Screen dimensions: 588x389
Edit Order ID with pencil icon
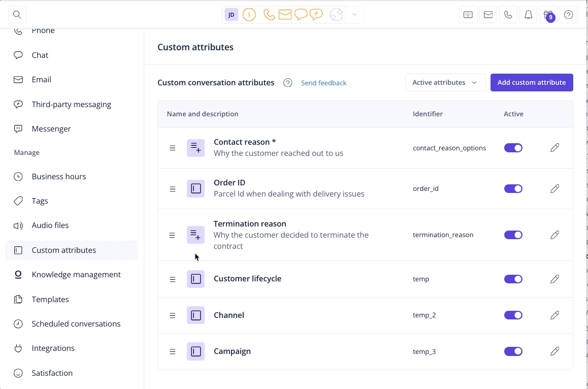coord(554,189)
